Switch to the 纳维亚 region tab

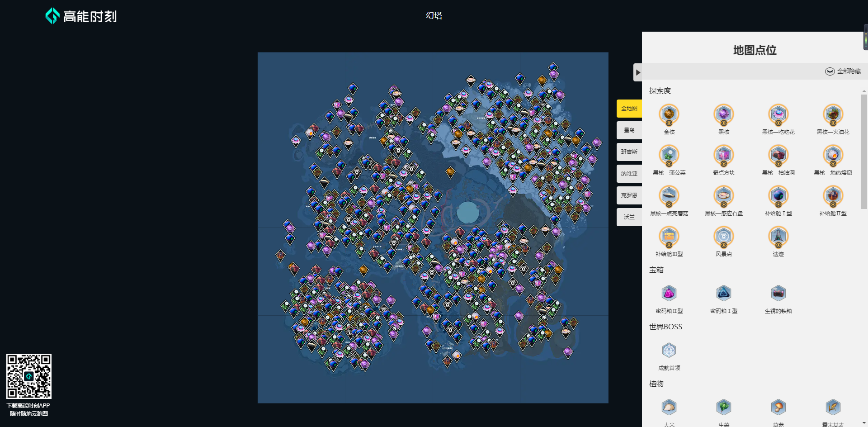[x=629, y=174]
